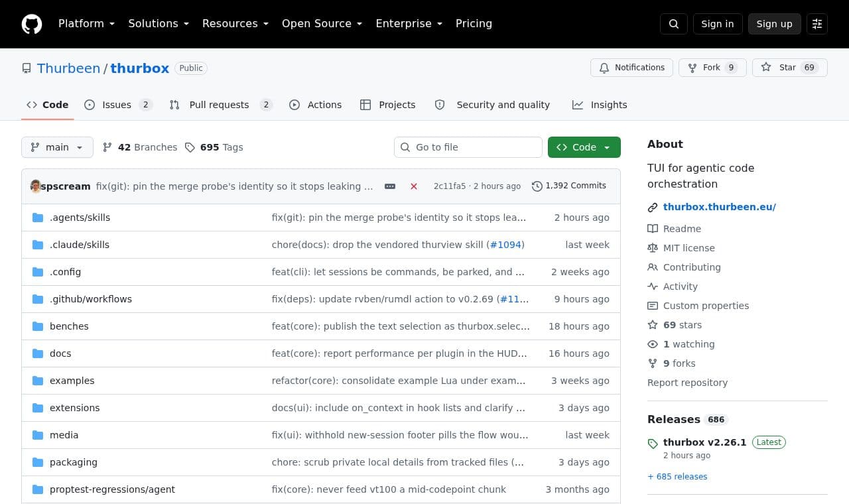This screenshot has height=504, width=849.
Task: Click the thurbox v2.26.1 tag icon
Action: tap(653, 444)
